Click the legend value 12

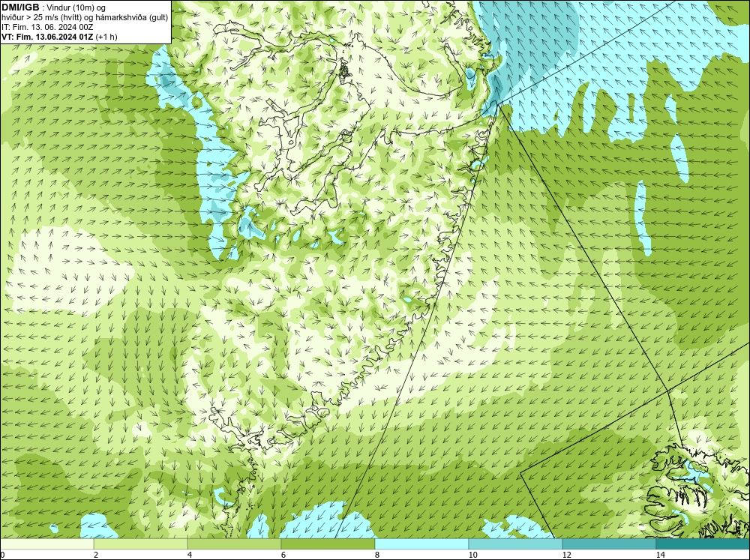(567, 555)
